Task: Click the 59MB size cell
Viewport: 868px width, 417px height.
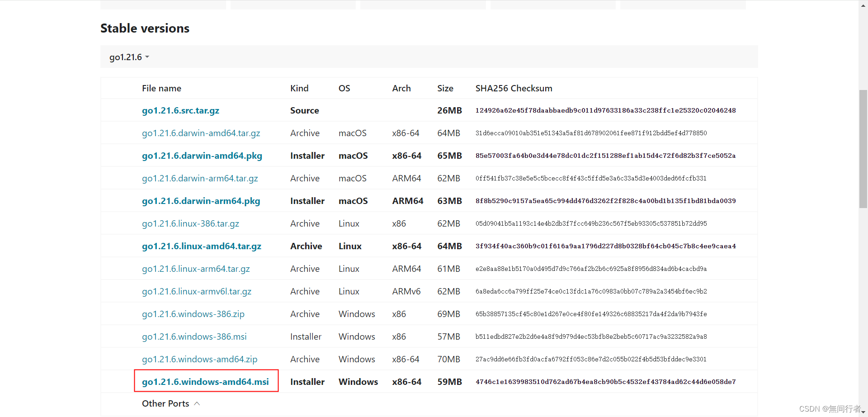Action: point(449,382)
